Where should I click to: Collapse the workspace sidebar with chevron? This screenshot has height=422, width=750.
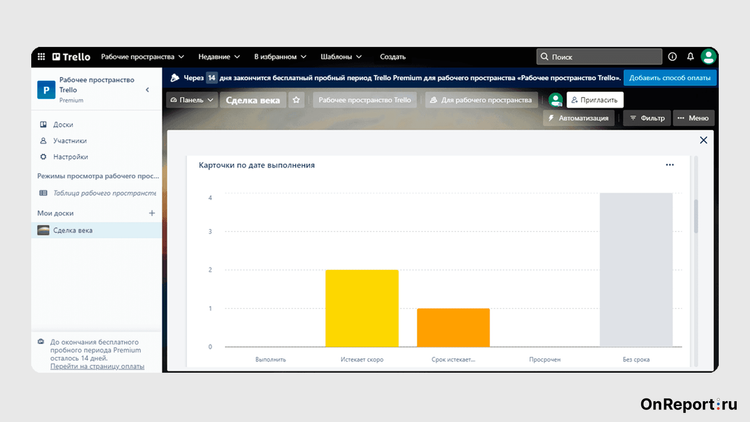(x=148, y=90)
